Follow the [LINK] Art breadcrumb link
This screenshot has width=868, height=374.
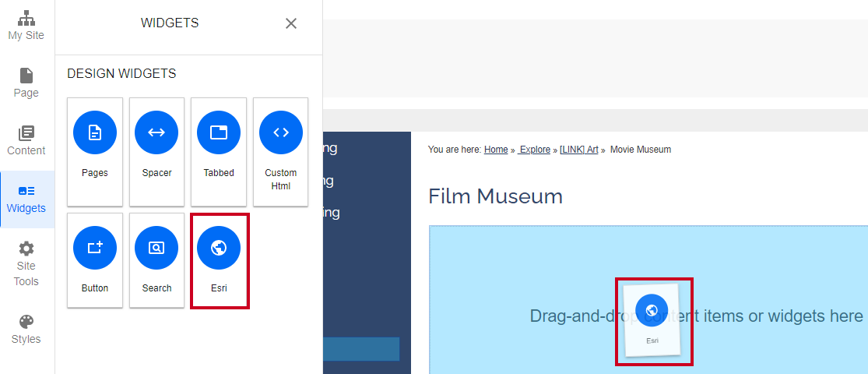click(579, 150)
